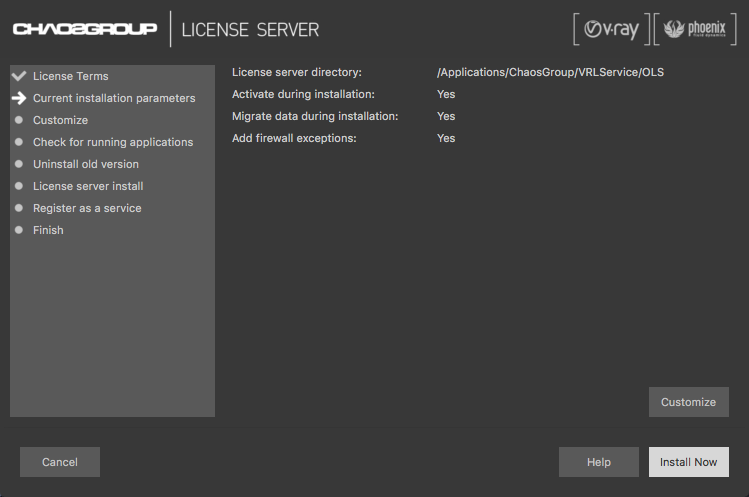Click the bullet beside Finish step

[19, 230]
